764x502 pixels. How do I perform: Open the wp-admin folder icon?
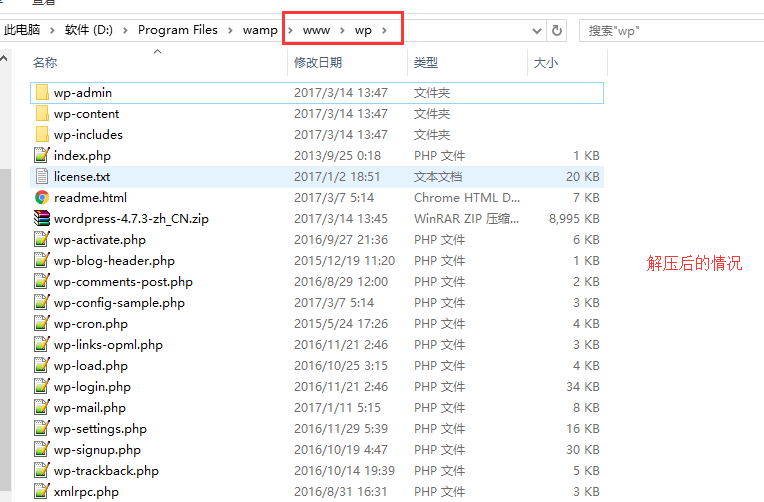coord(42,93)
